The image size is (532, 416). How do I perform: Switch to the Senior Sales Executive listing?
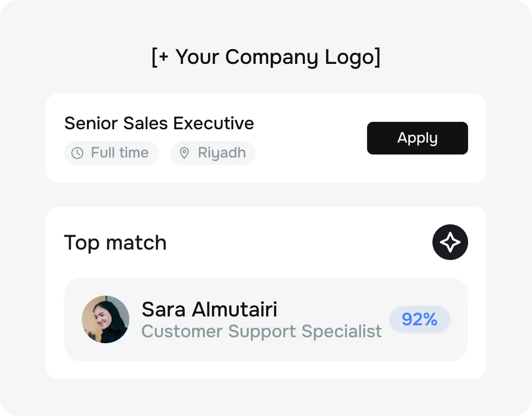(159, 123)
